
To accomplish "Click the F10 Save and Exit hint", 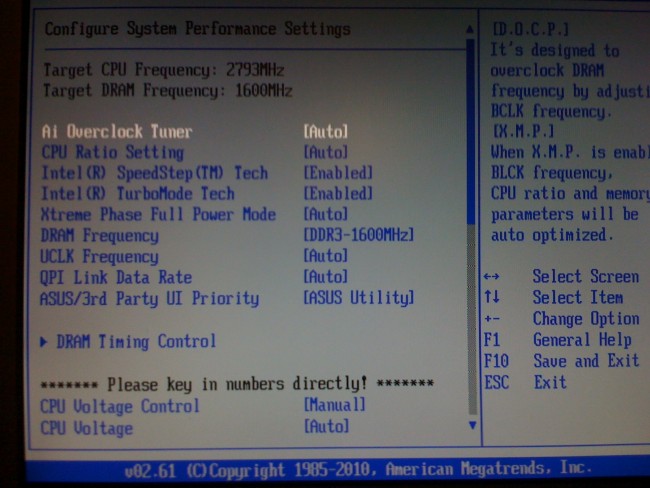I will tap(562, 361).
